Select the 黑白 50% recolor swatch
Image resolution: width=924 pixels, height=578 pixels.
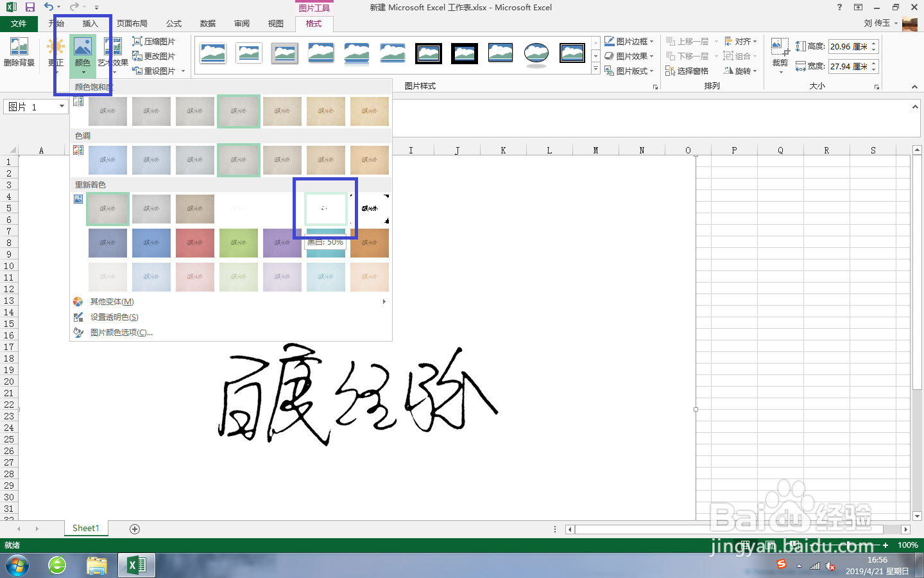[x=325, y=209]
